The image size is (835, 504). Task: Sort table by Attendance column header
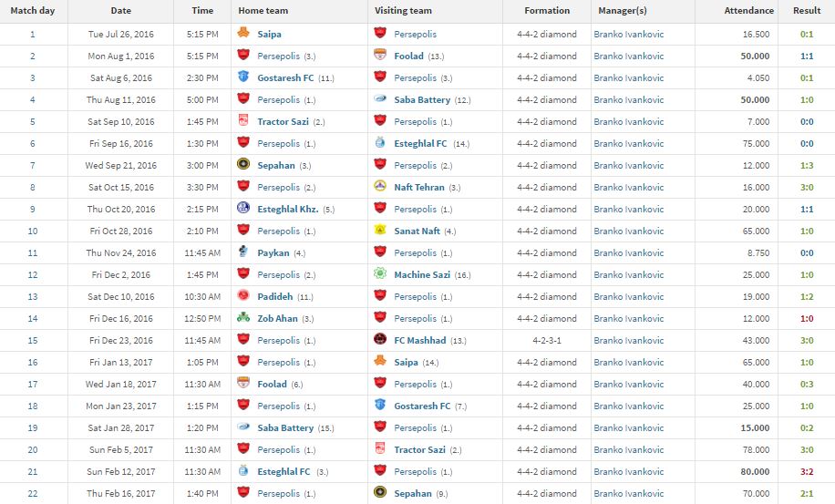coord(748,11)
